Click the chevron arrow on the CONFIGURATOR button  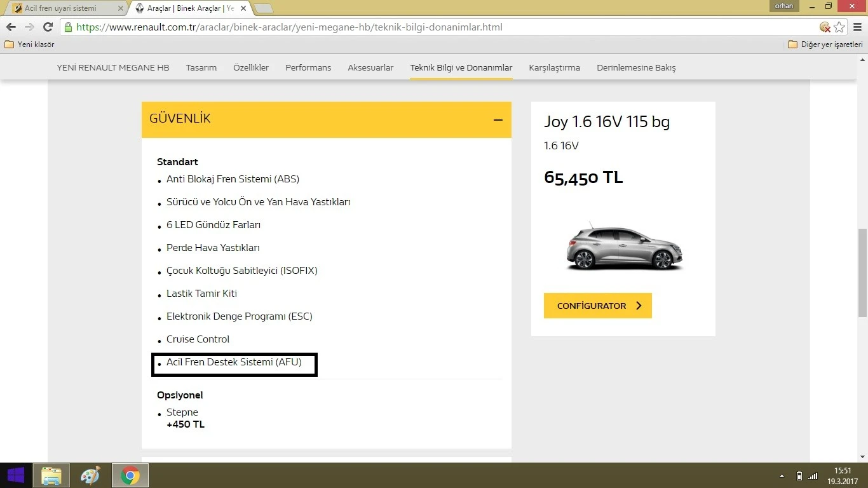[x=639, y=306]
